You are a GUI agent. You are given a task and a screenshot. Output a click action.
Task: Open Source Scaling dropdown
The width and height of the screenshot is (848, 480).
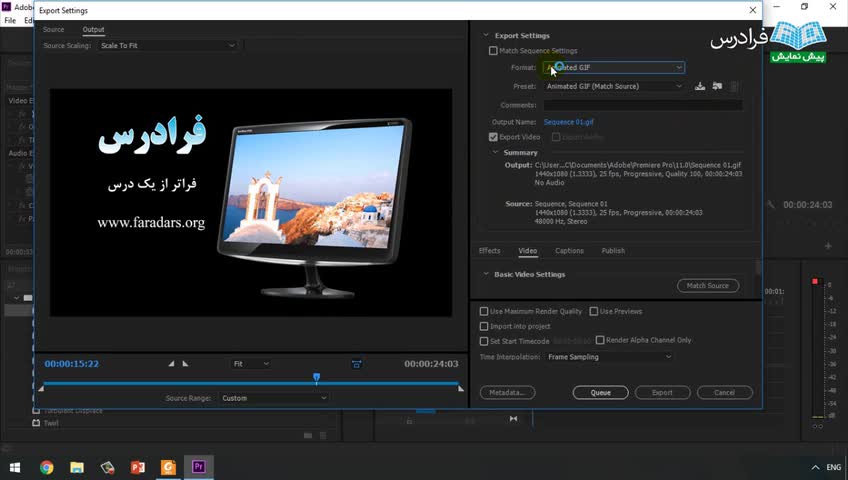point(168,46)
